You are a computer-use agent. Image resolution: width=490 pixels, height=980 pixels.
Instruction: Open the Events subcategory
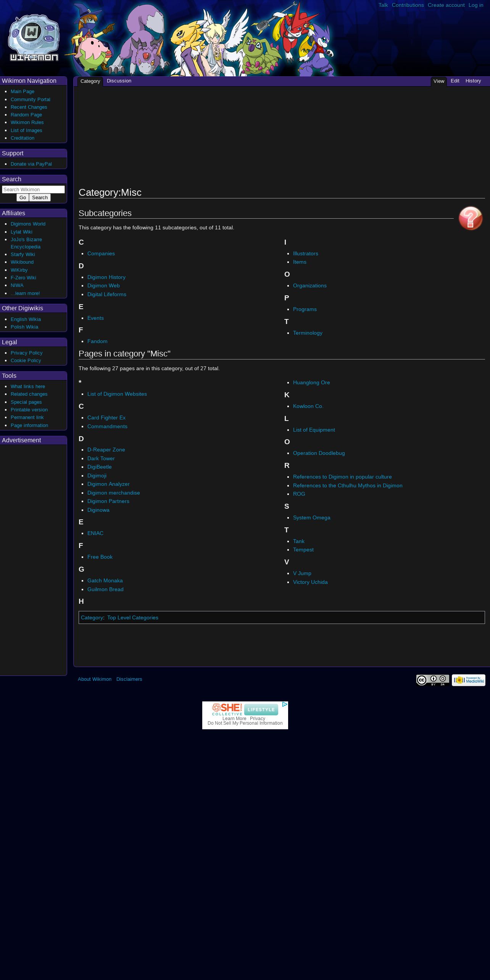click(95, 318)
